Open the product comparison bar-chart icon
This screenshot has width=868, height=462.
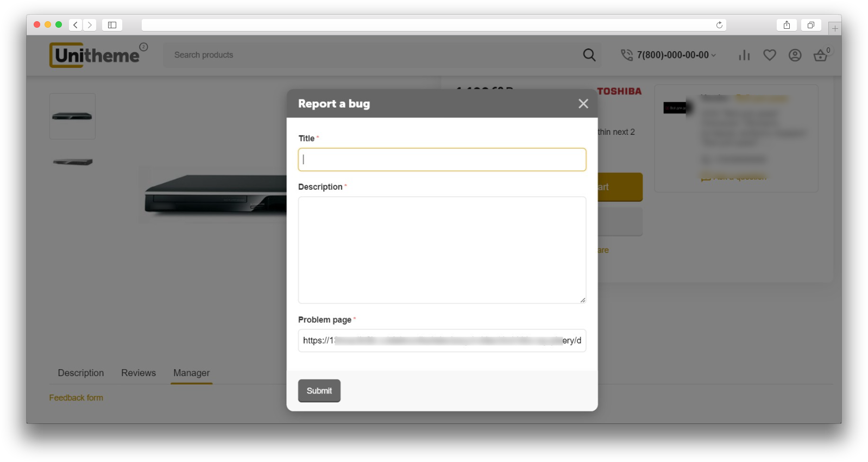tap(744, 55)
